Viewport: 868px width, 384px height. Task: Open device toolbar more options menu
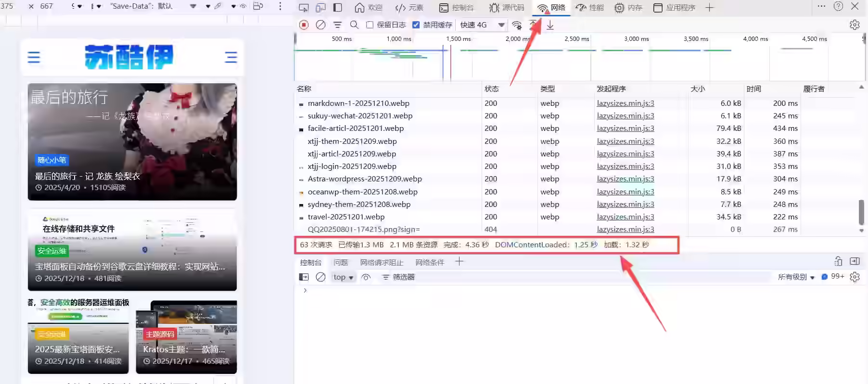click(x=280, y=6)
